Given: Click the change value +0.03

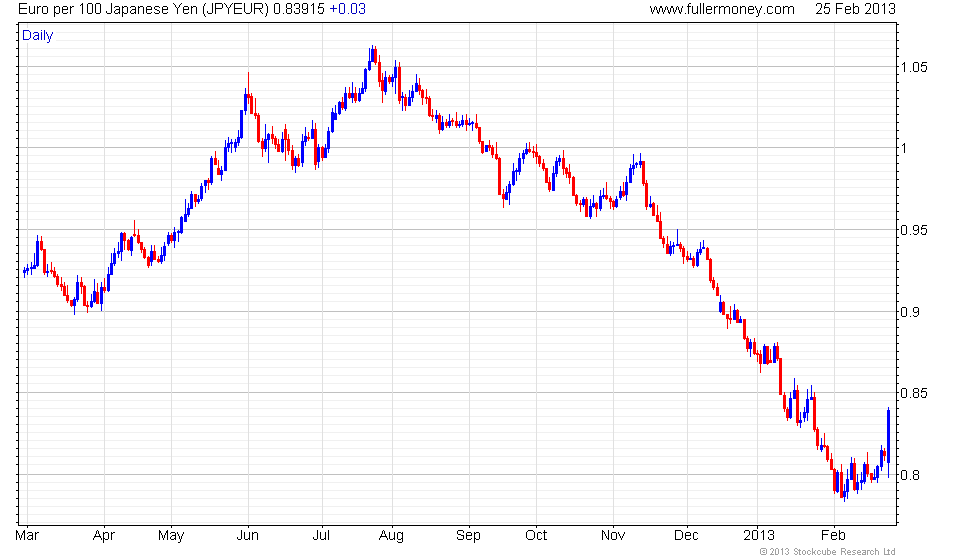Looking at the screenshot, I should (348, 9).
